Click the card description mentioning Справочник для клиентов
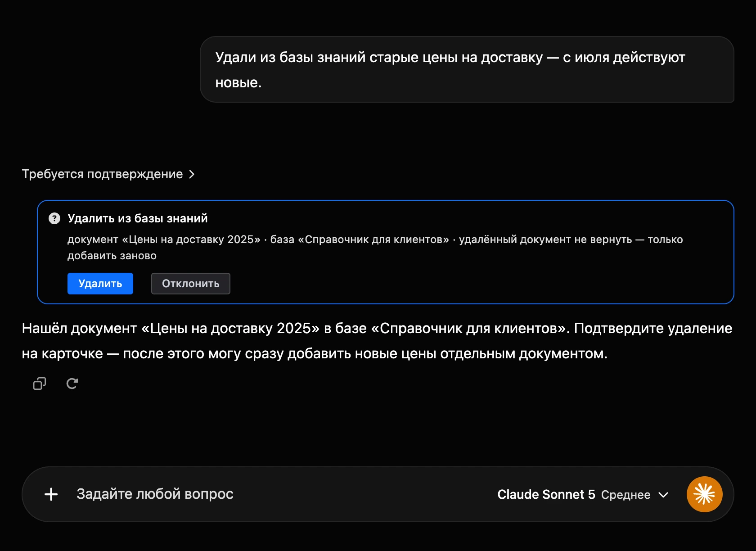756x551 pixels. click(x=375, y=248)
